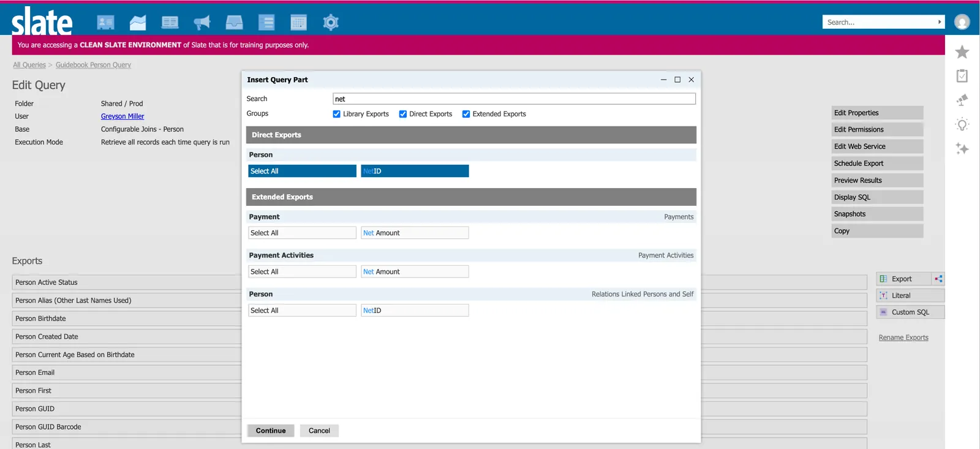This screenshot has width=980, height=449.
Task: Click the Preview Results button
Action: coord(877,180)
